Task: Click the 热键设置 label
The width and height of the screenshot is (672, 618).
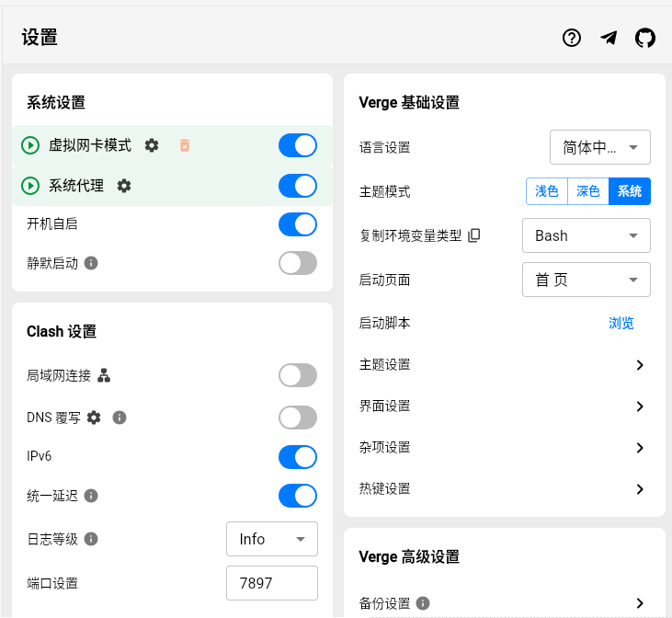Action: point(384,488)
